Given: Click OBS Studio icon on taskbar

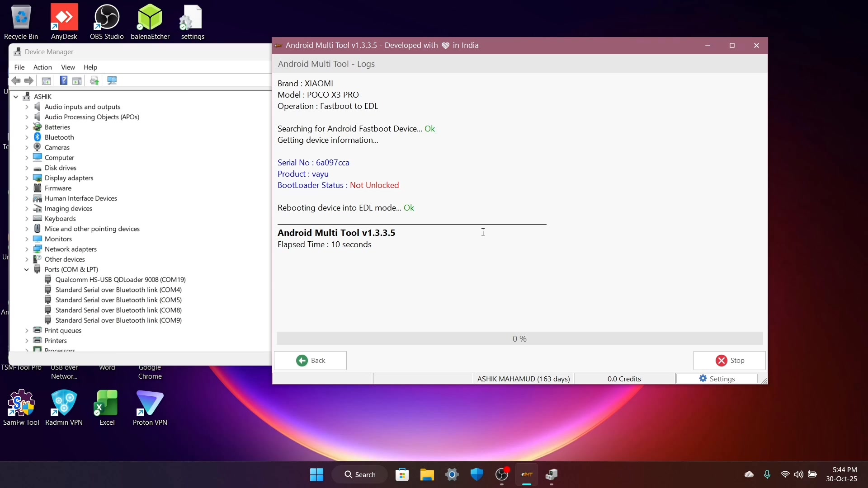Looking at the screenshot, I should pos(502,475).
